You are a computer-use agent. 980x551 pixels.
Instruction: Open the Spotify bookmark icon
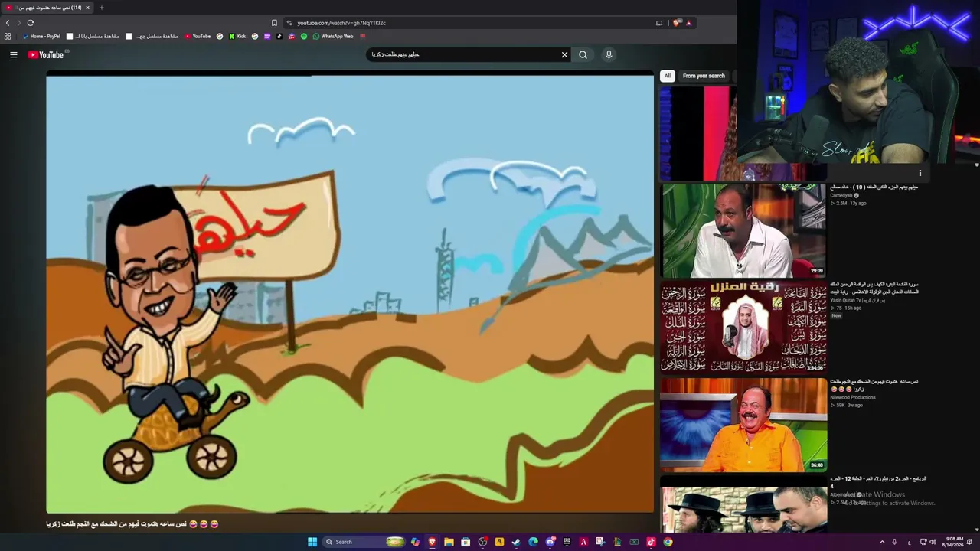tap(303, 36)
